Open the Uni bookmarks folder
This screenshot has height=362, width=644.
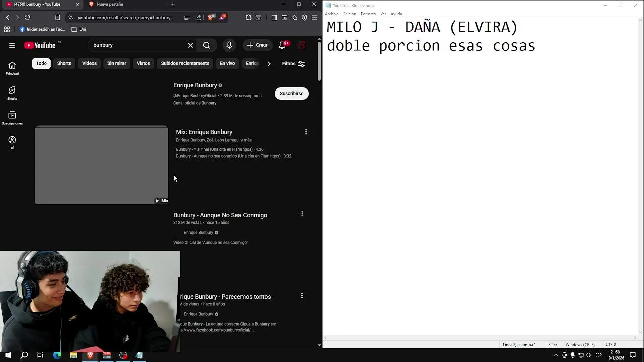pos(78,29)
